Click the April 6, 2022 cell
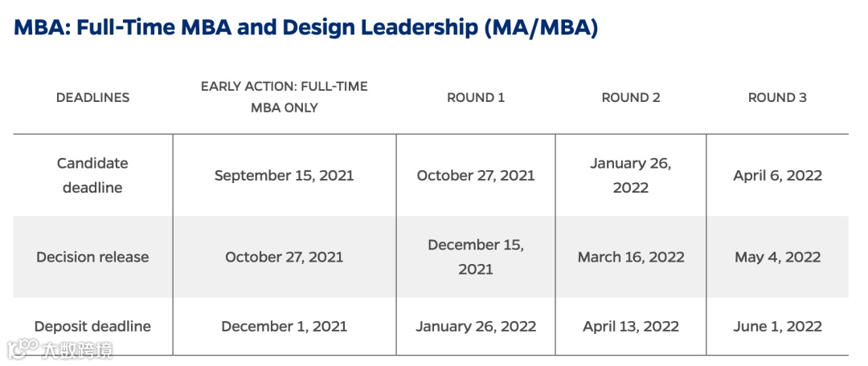This screenshot has width=868, height=366. click(x=777, y=175)
